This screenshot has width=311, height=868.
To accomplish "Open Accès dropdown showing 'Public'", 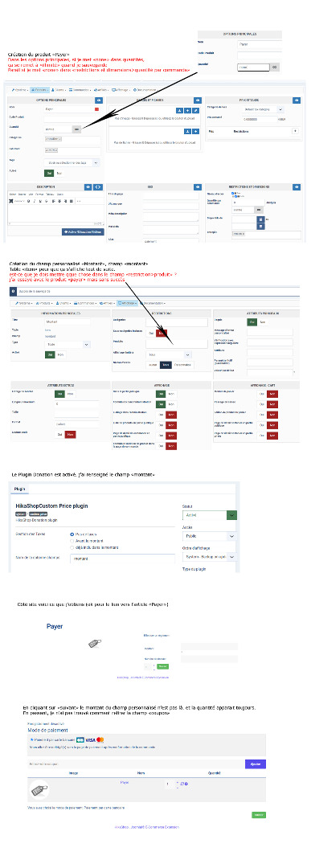I will point(210,536).
